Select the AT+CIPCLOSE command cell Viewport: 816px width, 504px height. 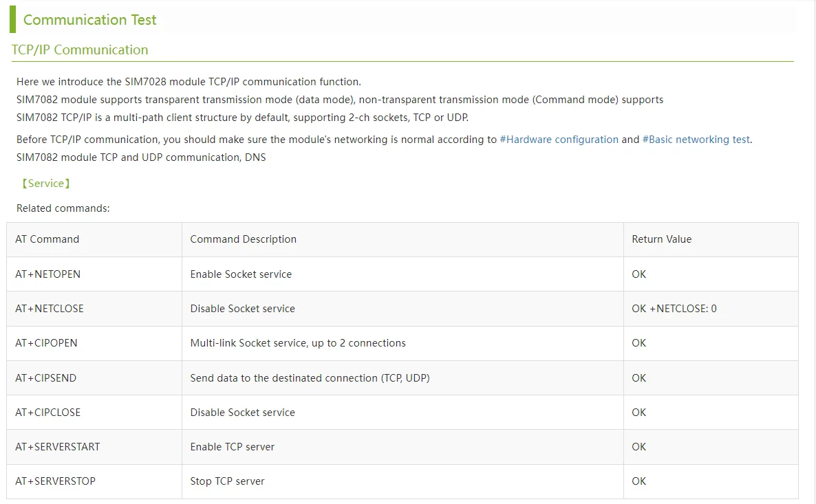(48, 413)
